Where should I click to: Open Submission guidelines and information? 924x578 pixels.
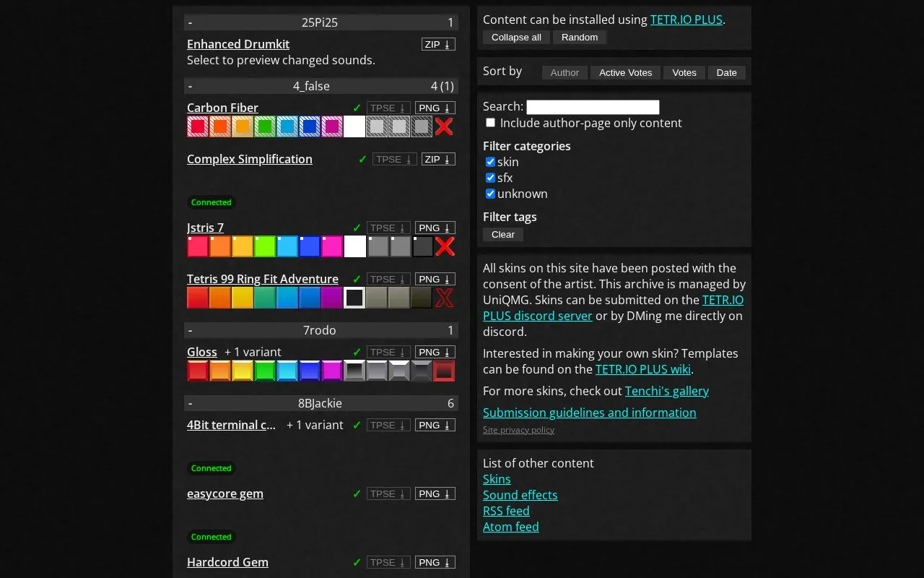pyautogui.click(x=590, y=413)
